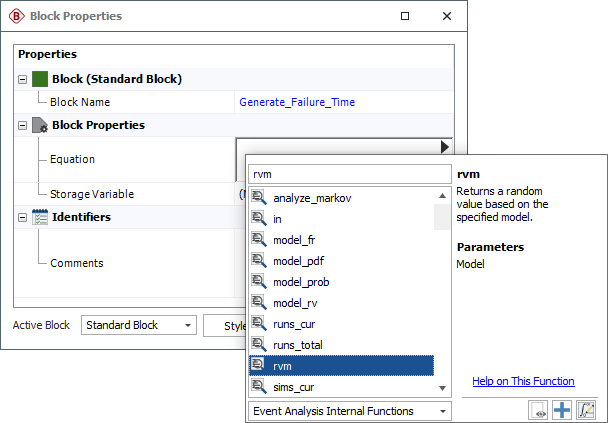Select the model_rv list entry
Screen dimensions: 608x423
coord(297,303)
